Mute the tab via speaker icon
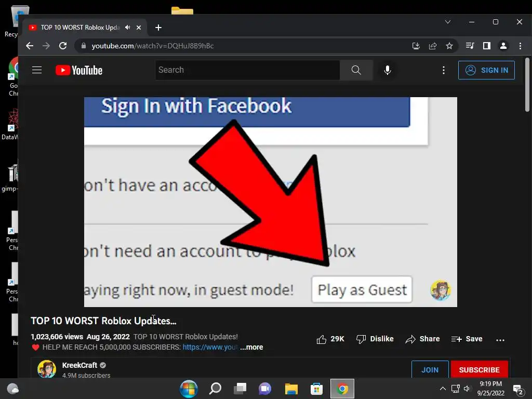Image resolution: width=532 pixels, height=399 pixels. 128,28
